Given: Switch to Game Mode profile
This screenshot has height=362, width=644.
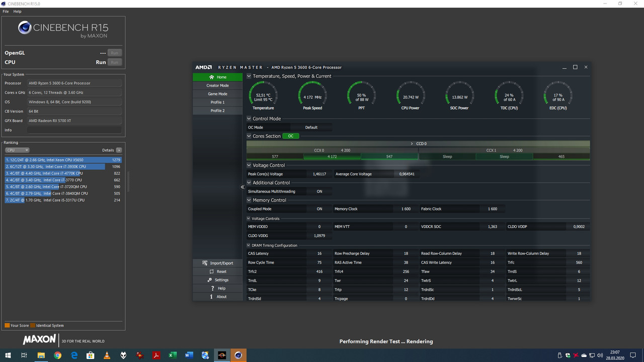Looking at the screenshot, I should click(217, 94).
